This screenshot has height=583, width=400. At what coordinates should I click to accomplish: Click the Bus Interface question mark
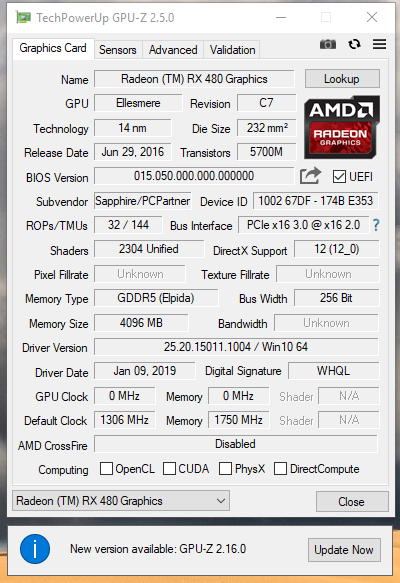(376, 225)
